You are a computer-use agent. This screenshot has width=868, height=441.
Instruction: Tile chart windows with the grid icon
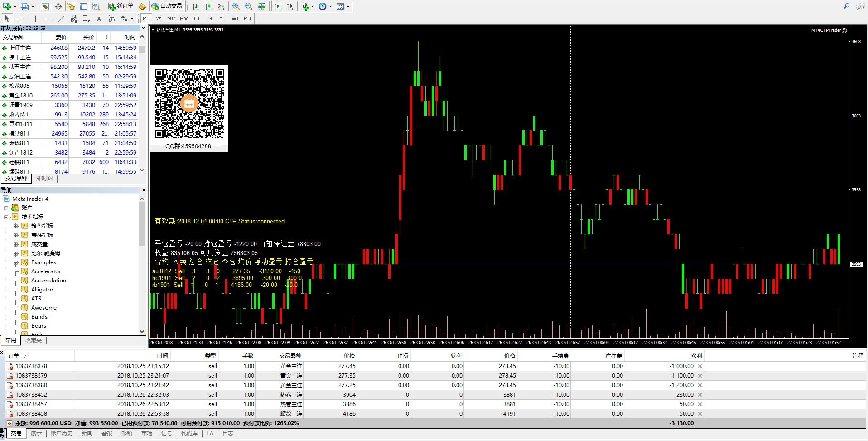261,6
